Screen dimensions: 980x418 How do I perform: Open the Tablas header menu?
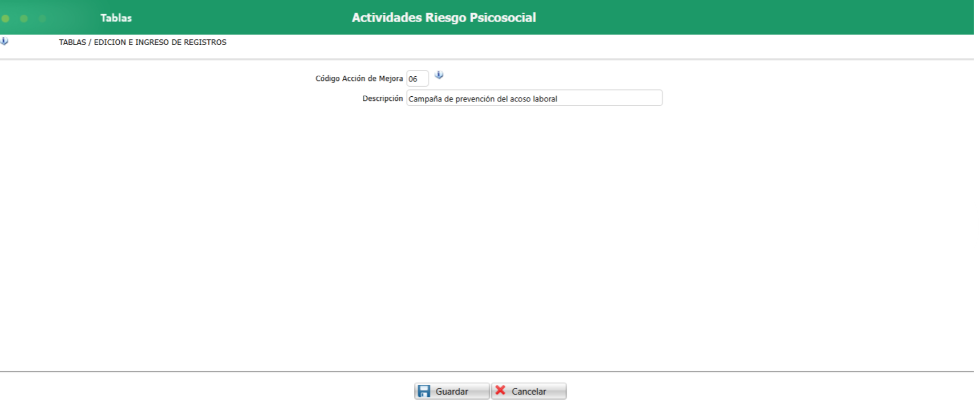[116, 18]
